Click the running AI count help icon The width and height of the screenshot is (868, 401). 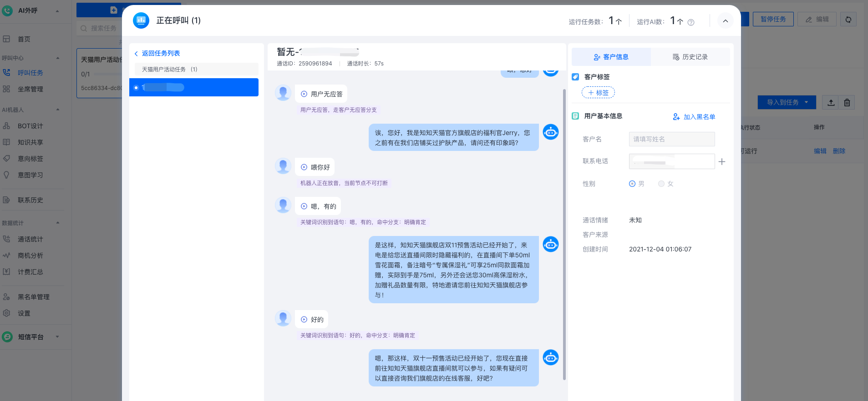pos(691,22)
